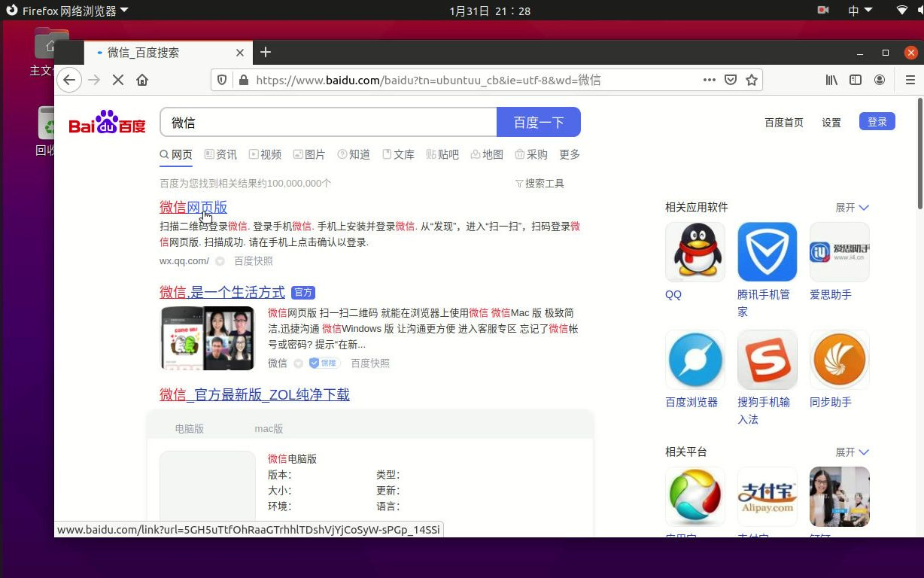Click the tracking protection shield icon
This screenshot has width=924, height=578.
[222, 80]
